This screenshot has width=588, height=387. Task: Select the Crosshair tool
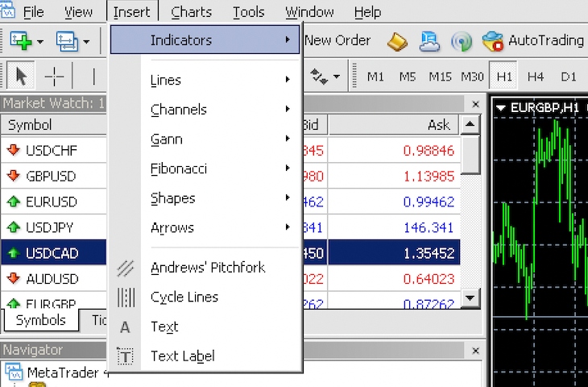54,77
